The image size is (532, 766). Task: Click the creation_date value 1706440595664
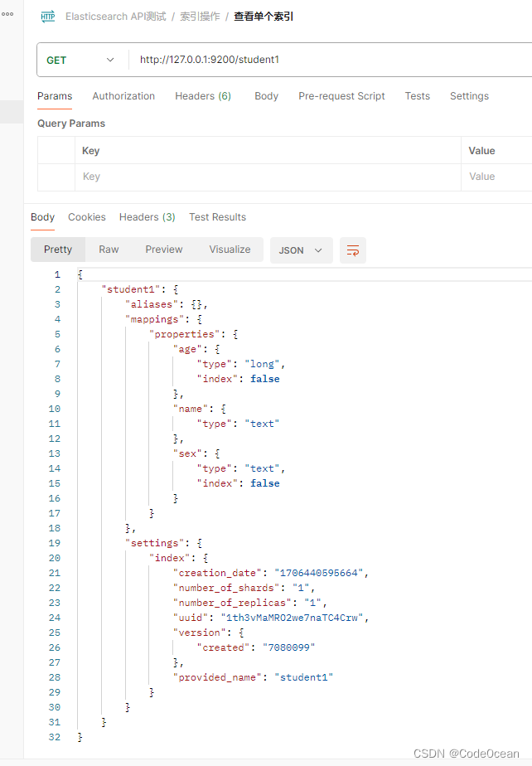coord(318,573)
